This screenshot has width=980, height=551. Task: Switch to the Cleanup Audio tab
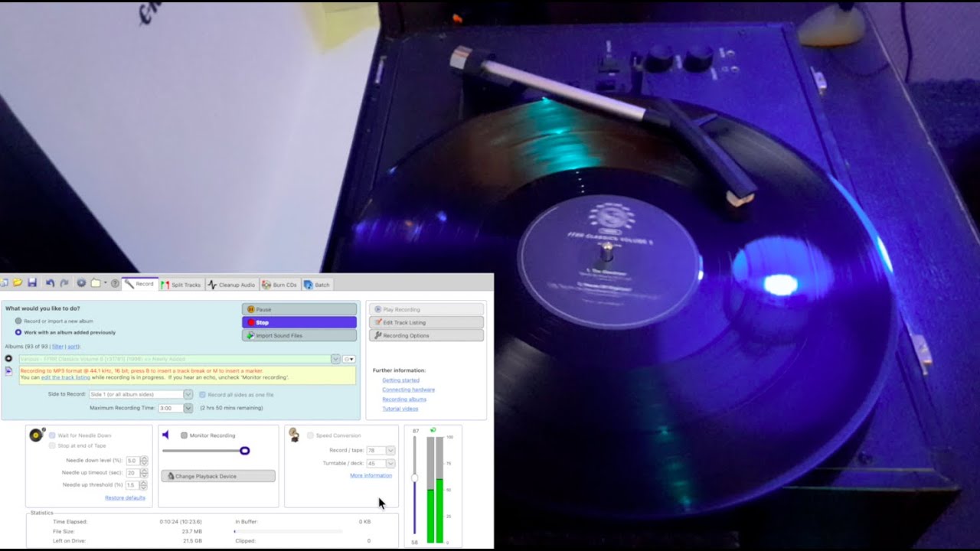231,285
